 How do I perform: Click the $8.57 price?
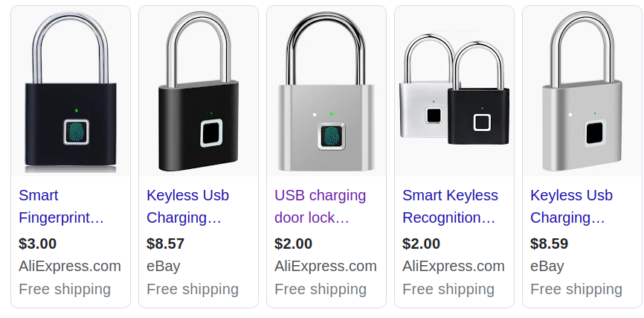tap(166, 244)
